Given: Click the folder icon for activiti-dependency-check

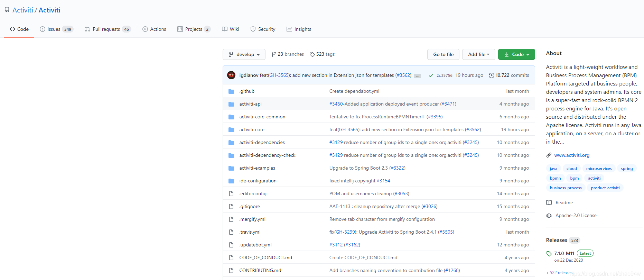Looking at the screenshot, I should tap(231, 155).
